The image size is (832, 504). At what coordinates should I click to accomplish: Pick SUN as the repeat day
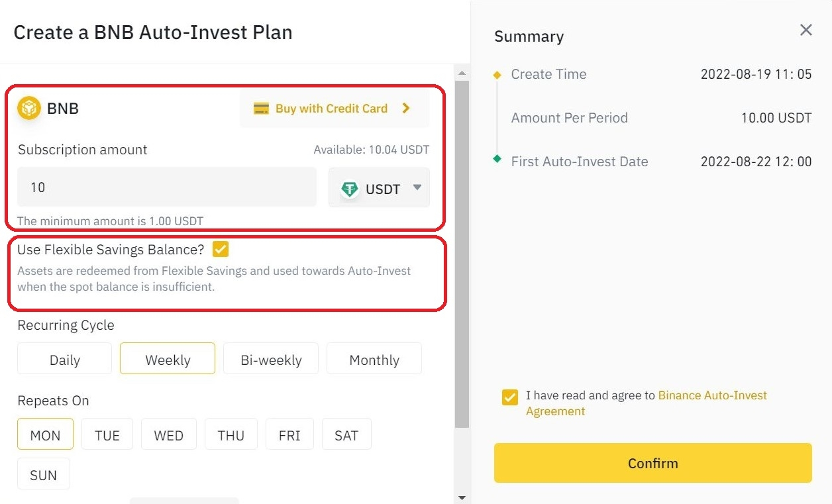click(x=43, y=475)
